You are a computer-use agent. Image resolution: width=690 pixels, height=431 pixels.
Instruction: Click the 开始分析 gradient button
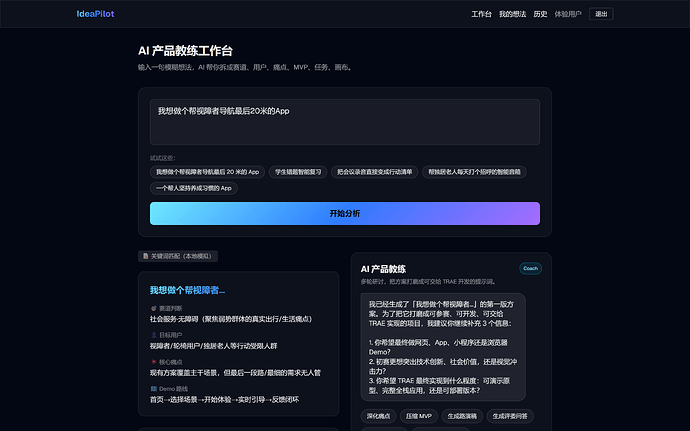pyautogui.click(x=345, y=214)
